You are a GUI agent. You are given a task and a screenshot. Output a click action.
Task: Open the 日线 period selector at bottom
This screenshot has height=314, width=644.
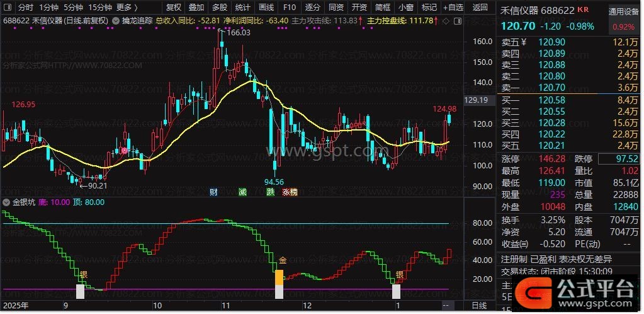(478, 305)
